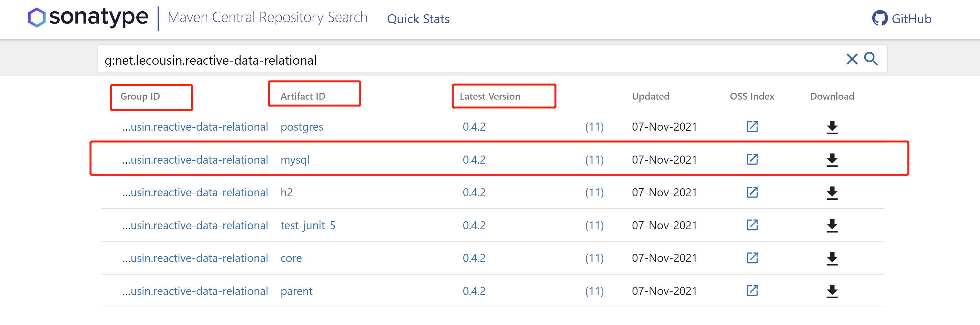Open OSS Index for postgres artifact
Viewport: 980px width, 325px height.
click(x=752, y=126)
